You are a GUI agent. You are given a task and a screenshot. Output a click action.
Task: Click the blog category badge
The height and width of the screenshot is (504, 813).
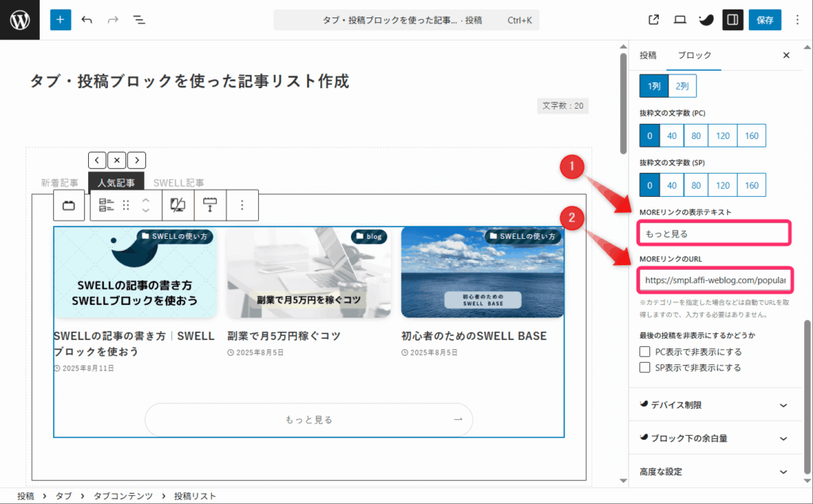pos(368,237)
